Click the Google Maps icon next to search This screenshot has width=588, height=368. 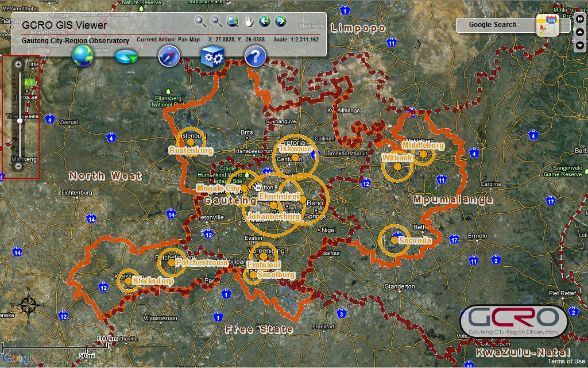547,25
